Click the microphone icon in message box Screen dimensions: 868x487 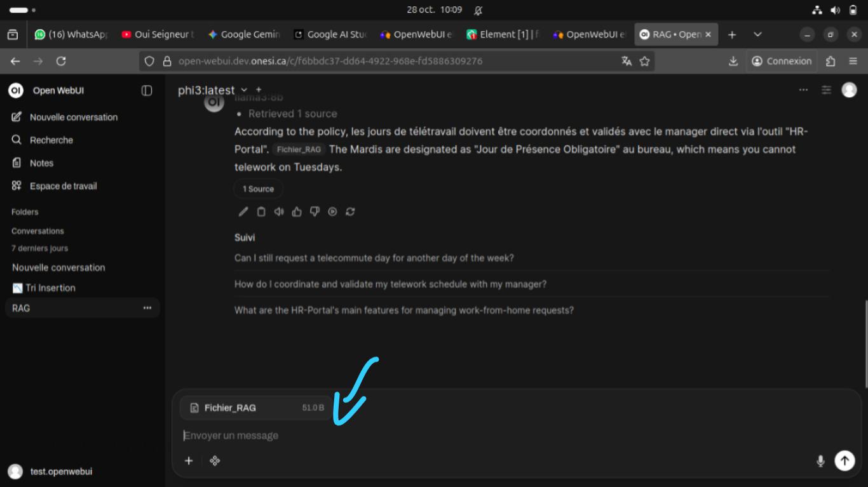[x=820, y=460]
